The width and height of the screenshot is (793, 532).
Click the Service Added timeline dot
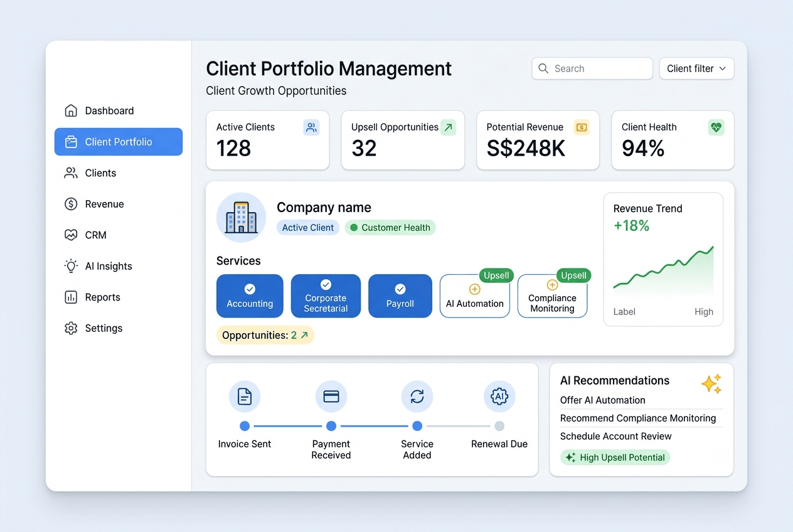click(417, 426)
